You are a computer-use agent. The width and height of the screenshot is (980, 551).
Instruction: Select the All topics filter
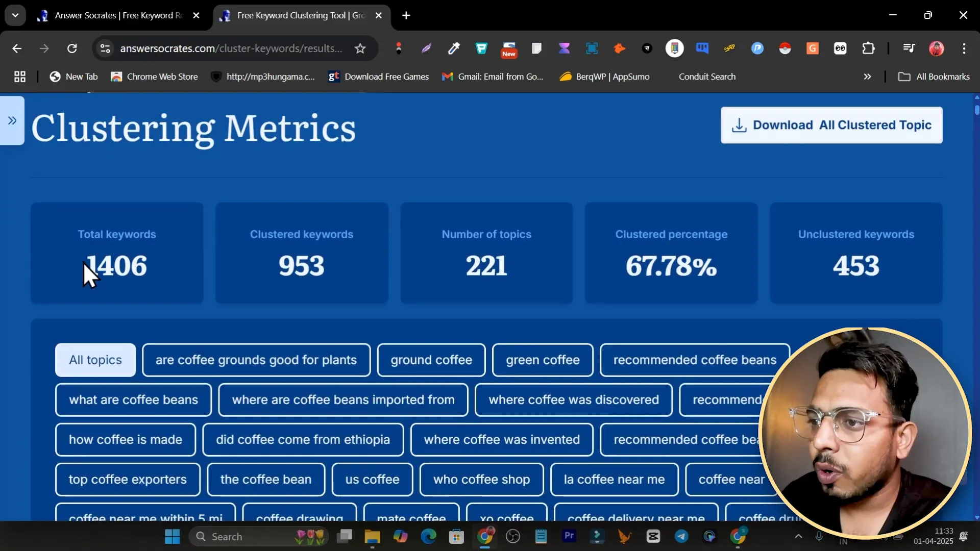click(x=95, y=360)
